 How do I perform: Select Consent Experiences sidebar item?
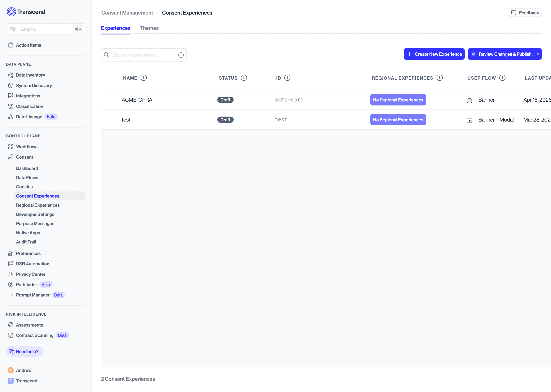tap(49, 196)
